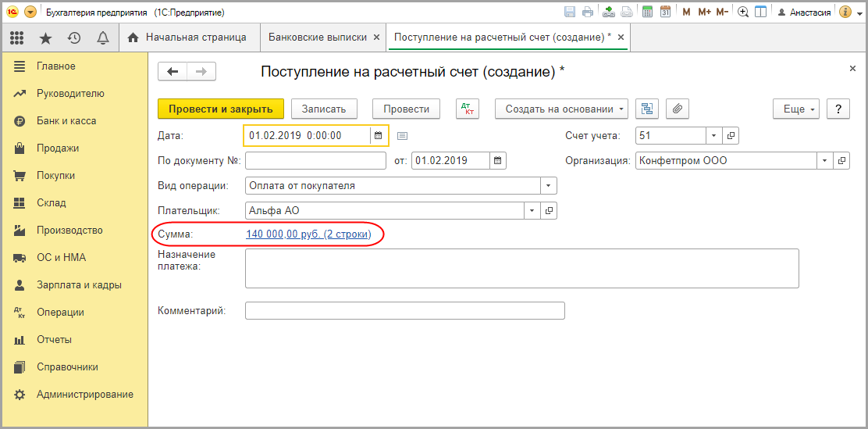The image size is (868, 429).
Task: Click into the Комментарий input field
Action: (404, 311)
